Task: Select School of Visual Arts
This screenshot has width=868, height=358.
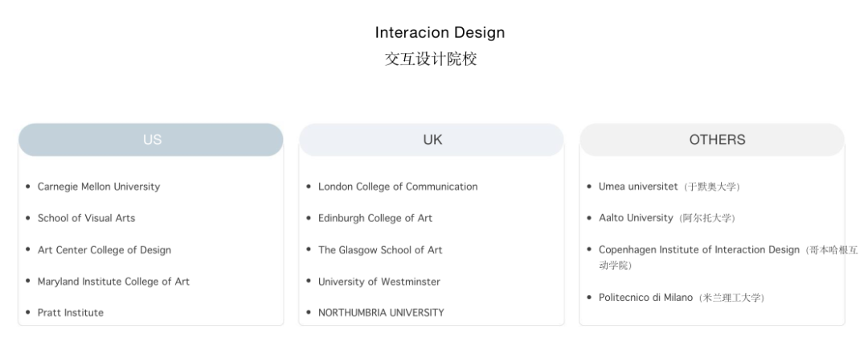Action: 86,218
